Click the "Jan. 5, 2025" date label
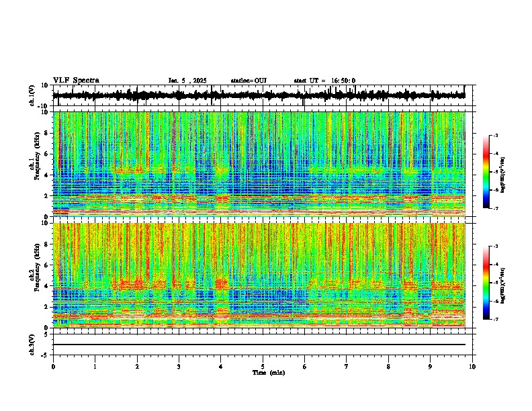The image size is (532, 411). click(187, 81)
